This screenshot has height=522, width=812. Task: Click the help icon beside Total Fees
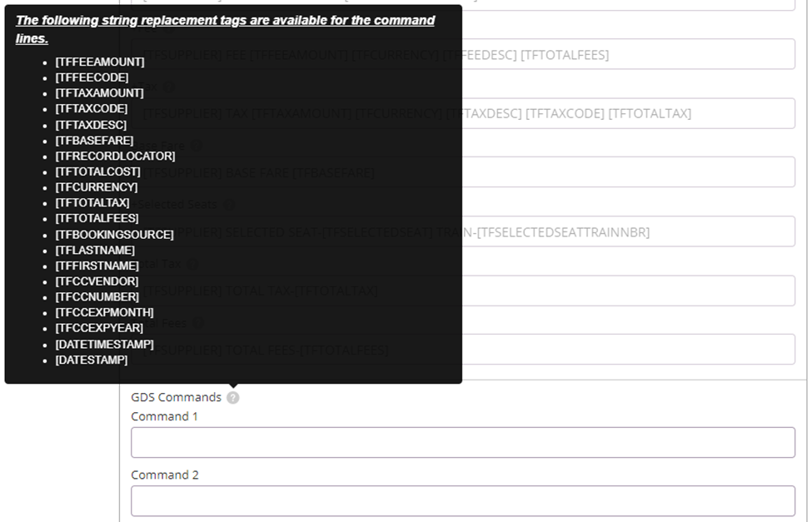198,324
